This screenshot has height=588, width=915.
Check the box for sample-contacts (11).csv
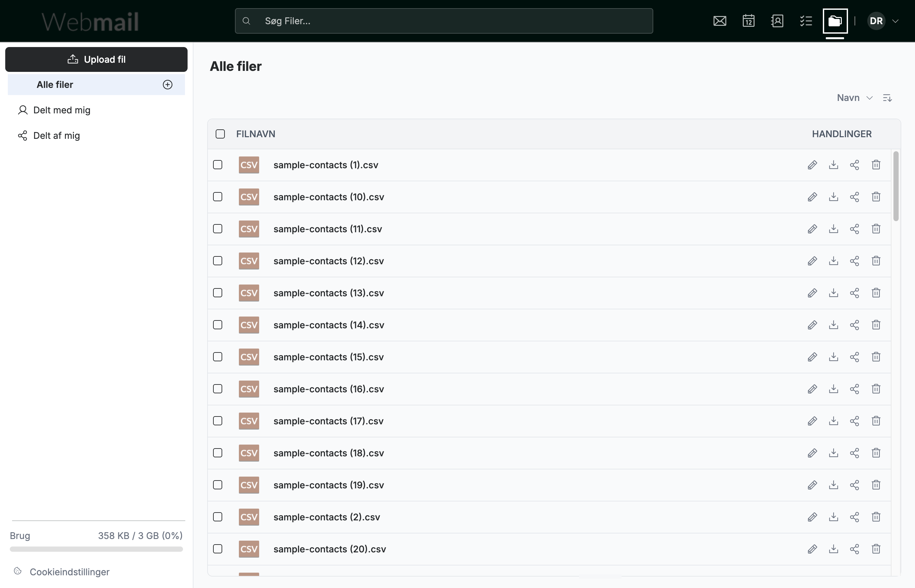point(218,229)
